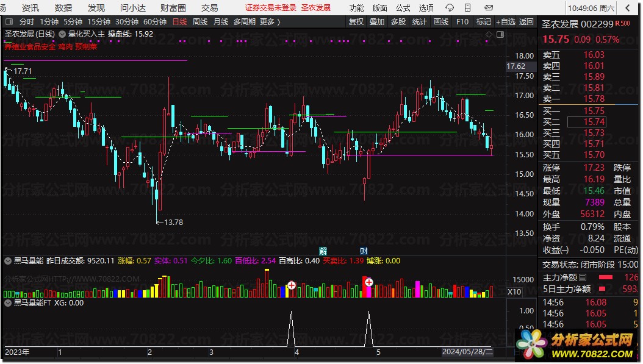643x364 pixels.
Task: Open the 财富圈 menu
Action: pos(173,8)
